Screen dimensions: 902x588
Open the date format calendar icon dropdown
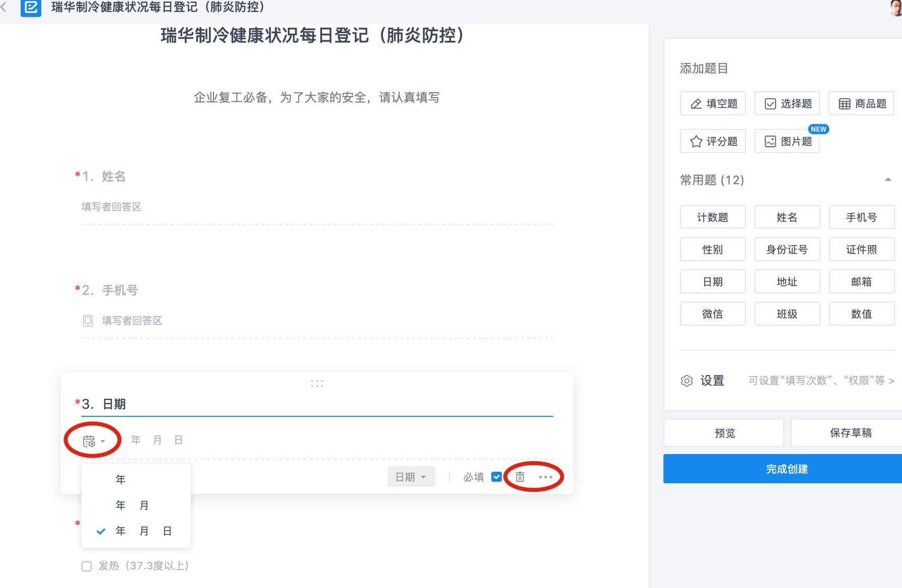click(94, 442)
